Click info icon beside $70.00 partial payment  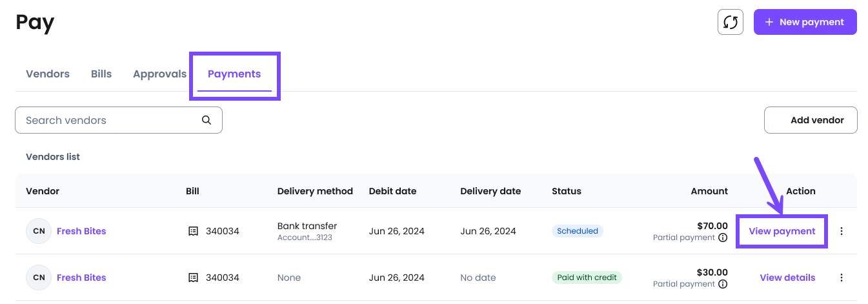723,238
